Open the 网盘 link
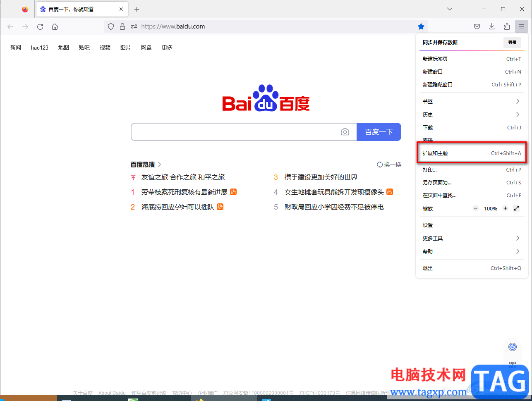The image size is (532, 401). [146, 48]
